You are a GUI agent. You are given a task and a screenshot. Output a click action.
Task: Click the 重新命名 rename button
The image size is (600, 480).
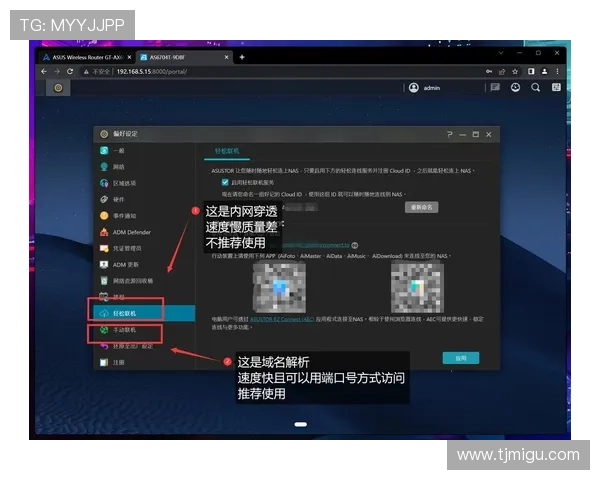click(422, 207)
